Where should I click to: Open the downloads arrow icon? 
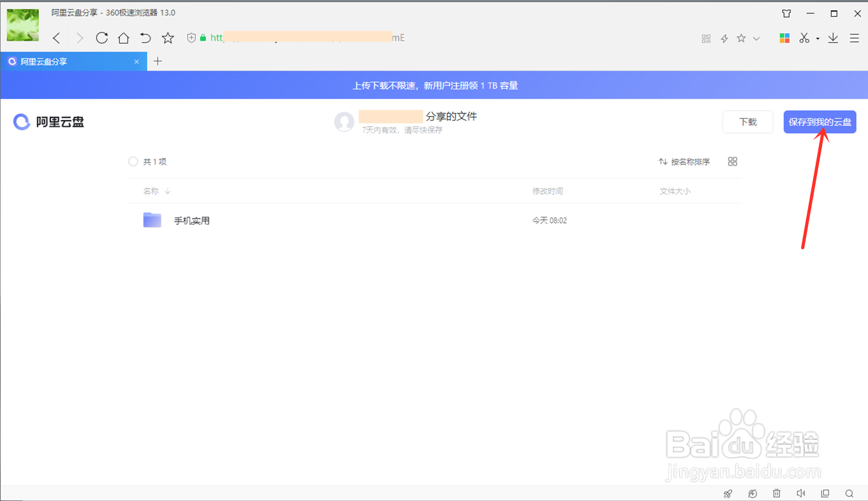tap(833, 38)
